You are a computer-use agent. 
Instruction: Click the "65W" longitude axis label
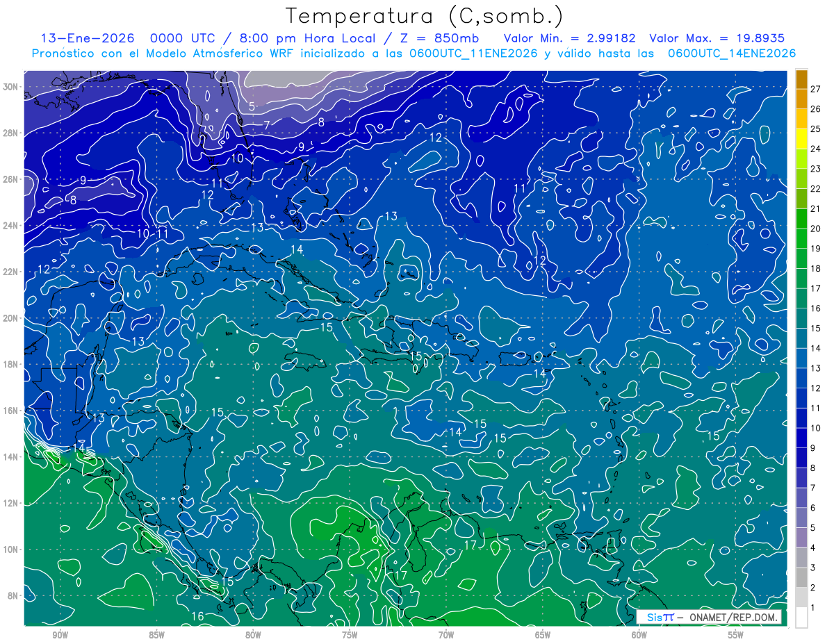pyautogui.click(x=543, y=635)
